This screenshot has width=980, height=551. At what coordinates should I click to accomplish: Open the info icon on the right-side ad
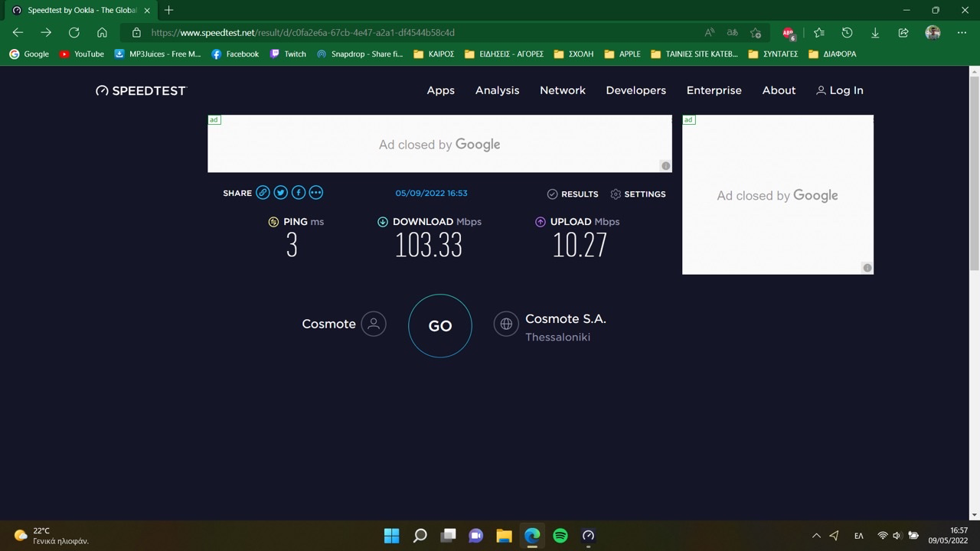pos(867,268)
